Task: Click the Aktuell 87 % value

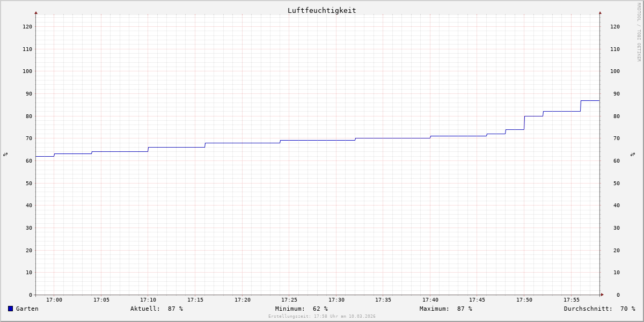Action: [x=157, y=309]
